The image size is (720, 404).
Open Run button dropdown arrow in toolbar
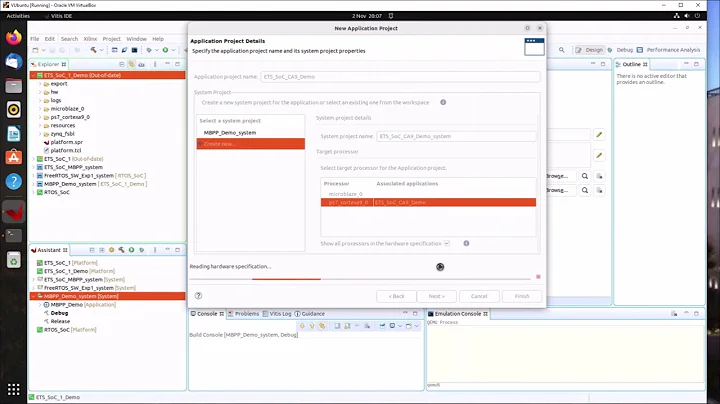(x=173, y=50)
